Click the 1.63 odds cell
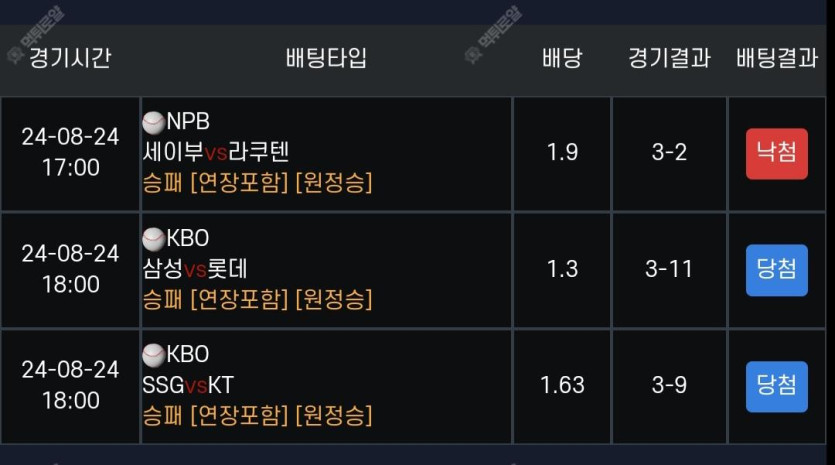This screenshot has height=465, width=835. [562, 386]
